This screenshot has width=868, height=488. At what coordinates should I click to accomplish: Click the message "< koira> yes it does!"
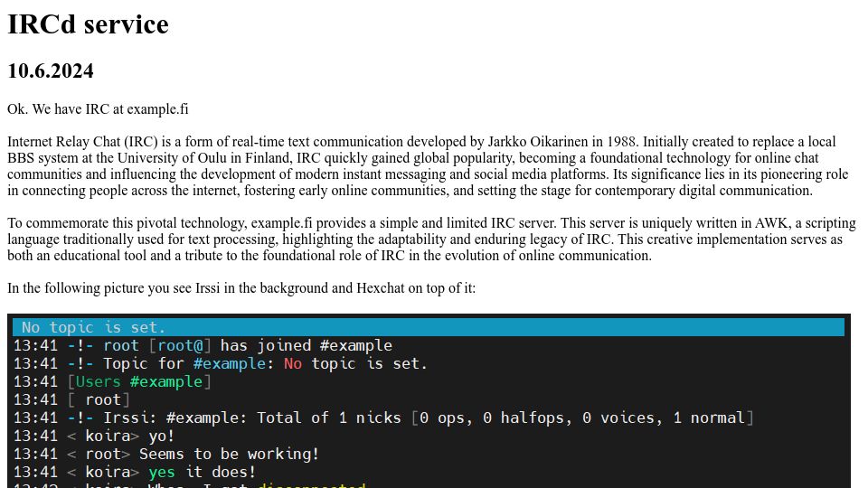(x=134, y=472)
